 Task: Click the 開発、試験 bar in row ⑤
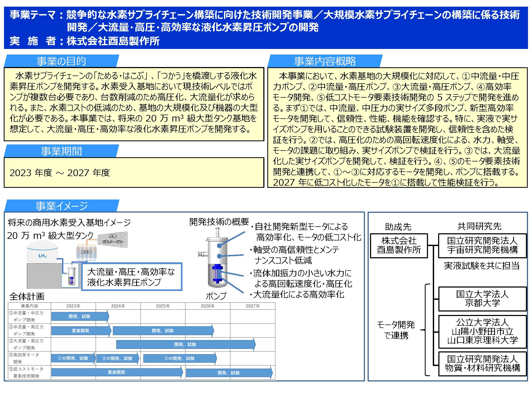[229, 373]
